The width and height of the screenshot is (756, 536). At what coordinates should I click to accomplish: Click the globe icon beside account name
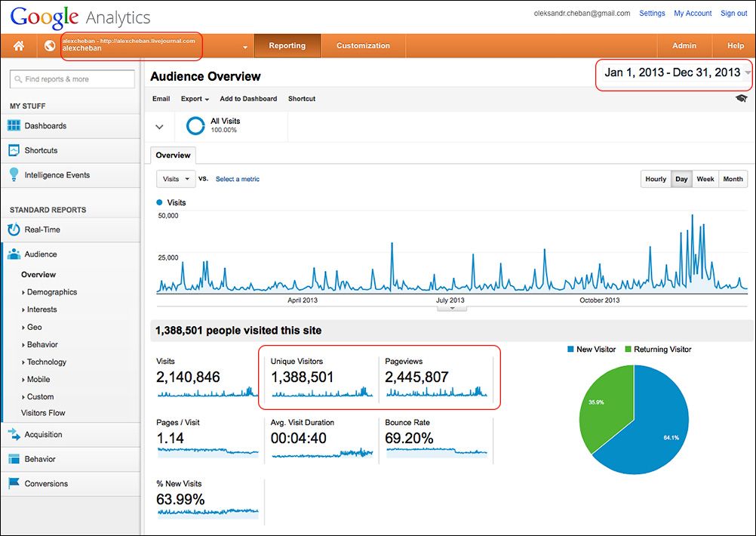point(49,46)
